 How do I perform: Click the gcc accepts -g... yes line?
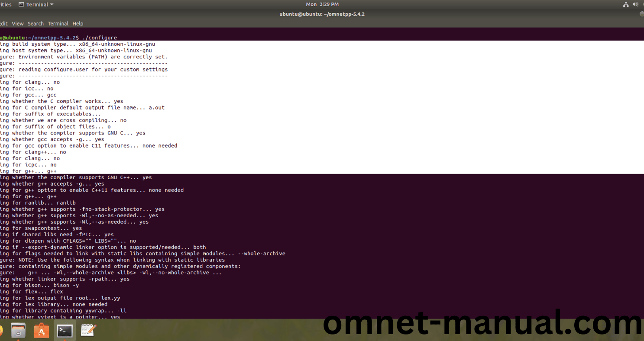(52, 139)
